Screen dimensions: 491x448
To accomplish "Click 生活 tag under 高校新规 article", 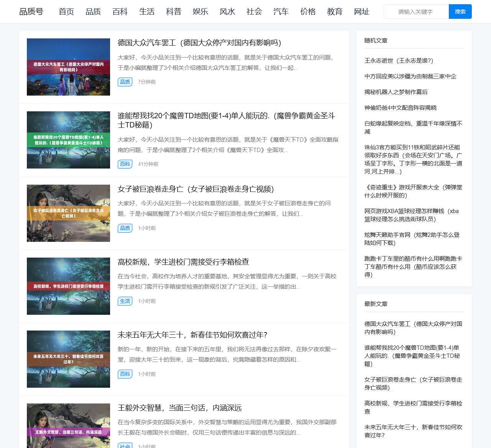I will click(x=125, y=301).
